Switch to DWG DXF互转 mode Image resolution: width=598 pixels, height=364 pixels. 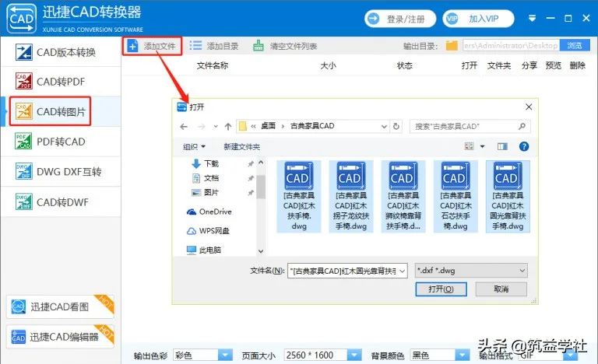click(x=61, y=172)
